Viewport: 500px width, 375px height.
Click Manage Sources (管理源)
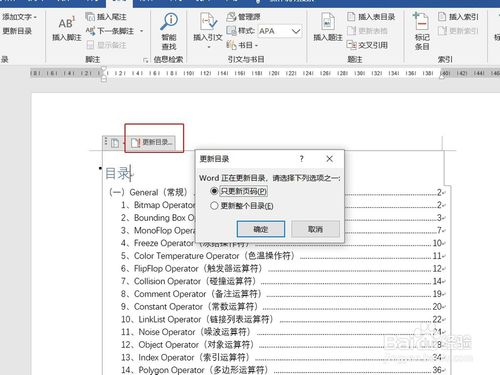tap(243, 17)
